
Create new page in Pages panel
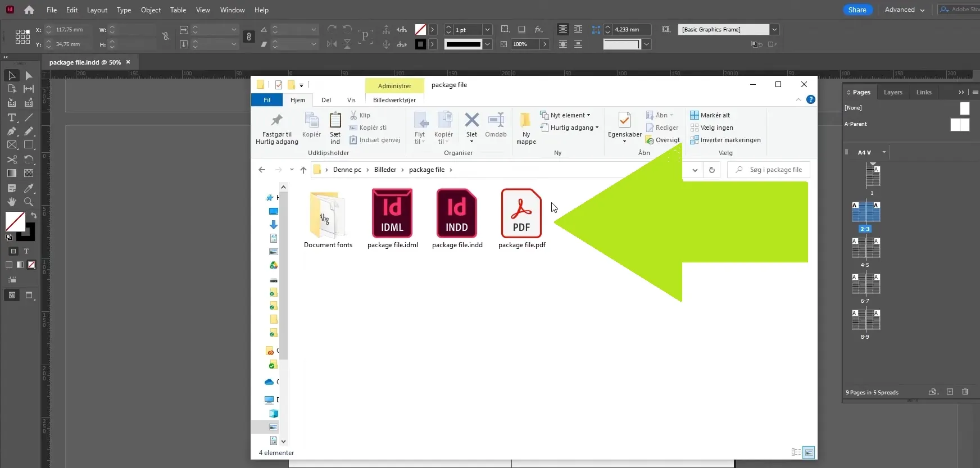[950, 392]
